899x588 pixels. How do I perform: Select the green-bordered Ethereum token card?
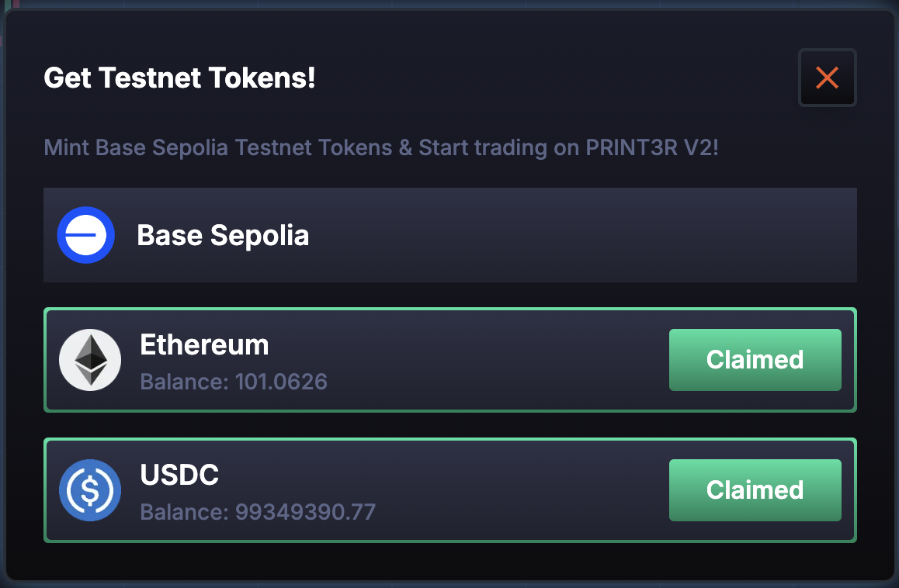[x=450, y=360]
